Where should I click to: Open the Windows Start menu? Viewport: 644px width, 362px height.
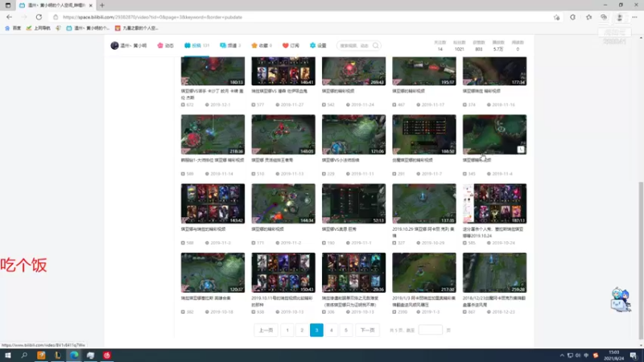click(8, 356)
